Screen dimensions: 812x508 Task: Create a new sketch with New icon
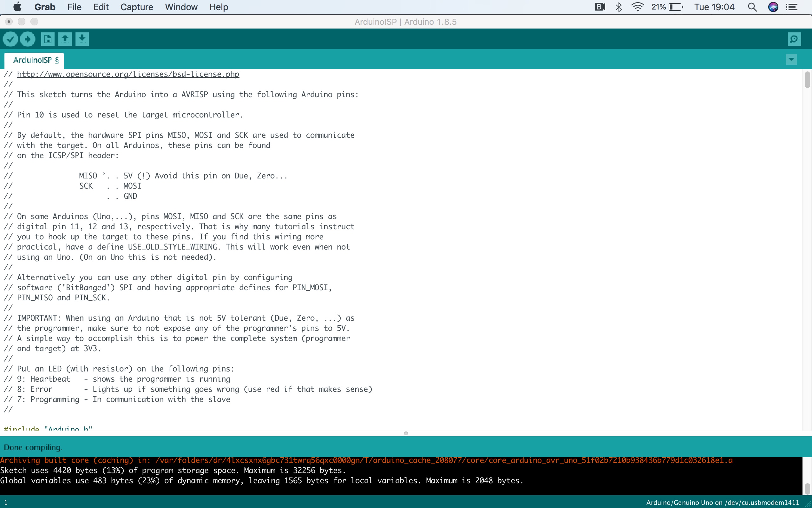[48, 39]
